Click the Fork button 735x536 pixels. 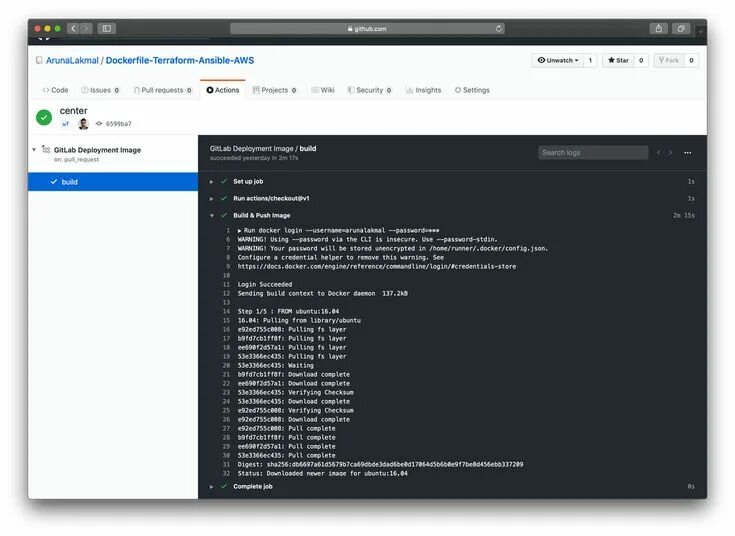coord(669,60)
